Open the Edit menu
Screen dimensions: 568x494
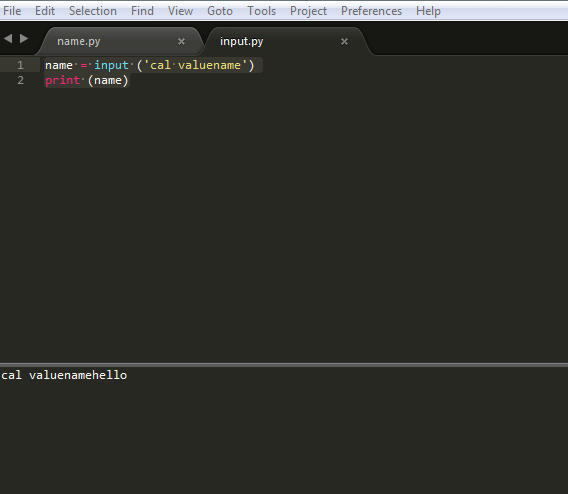click(x=45, y=11)
